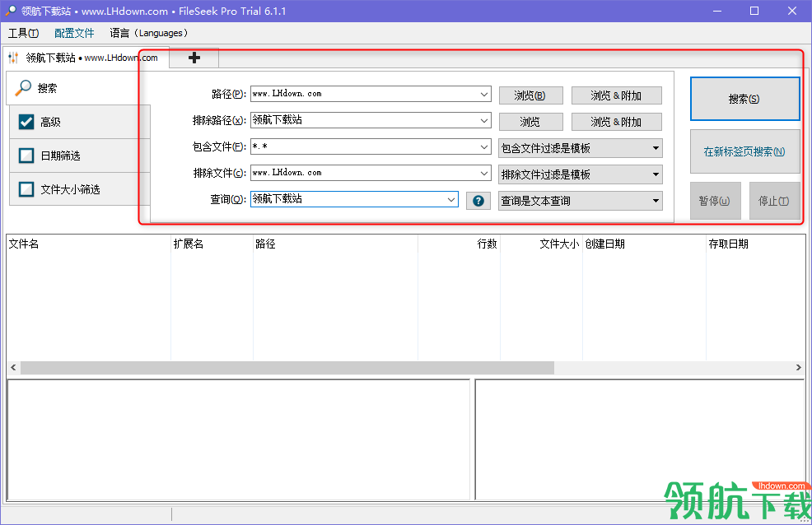
Task: Click the magnifier search panel icon
Action: 23,88
